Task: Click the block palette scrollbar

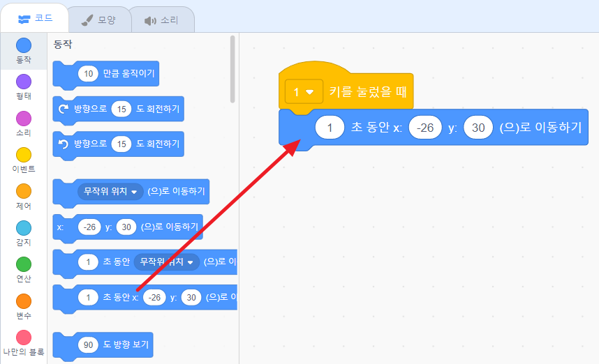Action: (x=232, y=70)
